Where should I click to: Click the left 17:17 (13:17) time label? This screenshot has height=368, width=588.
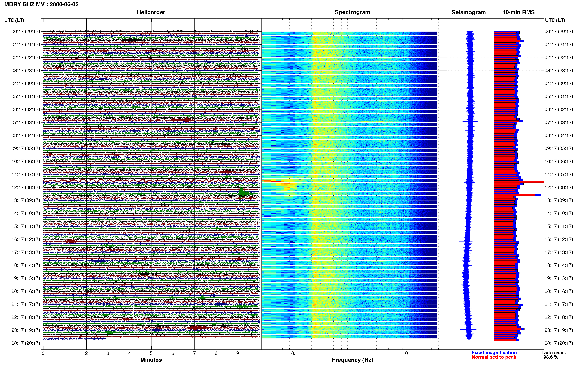(x=26, y=252)
